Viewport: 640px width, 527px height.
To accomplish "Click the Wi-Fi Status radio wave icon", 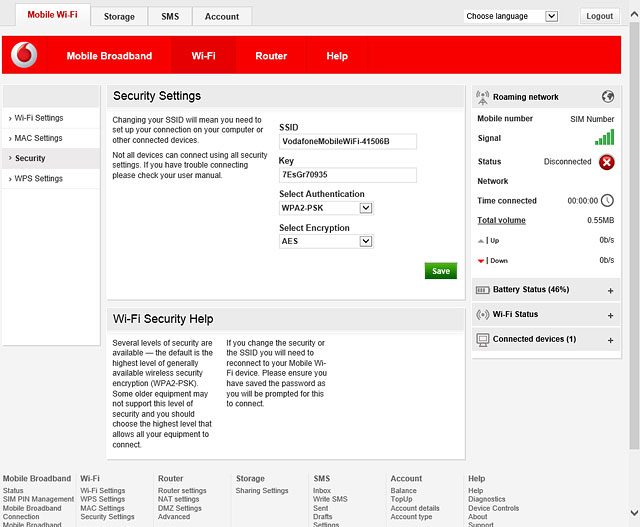I will [x=482, y=314].
